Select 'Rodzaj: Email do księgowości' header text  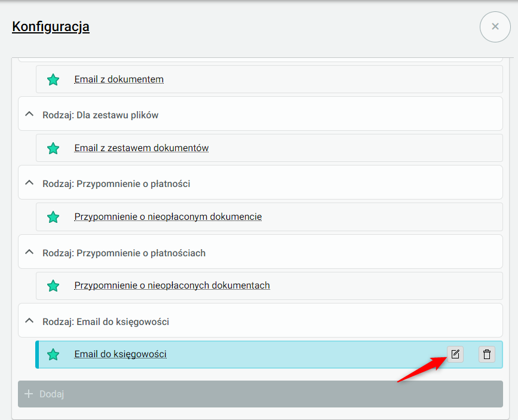pos(106,322)
